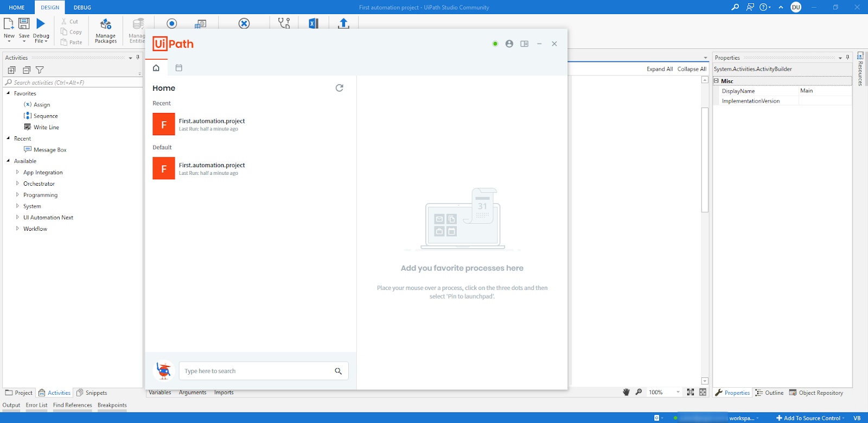Click the Publish upload arrow icon
The width and height of the screenshot is (868, 423).
(343, 23)
